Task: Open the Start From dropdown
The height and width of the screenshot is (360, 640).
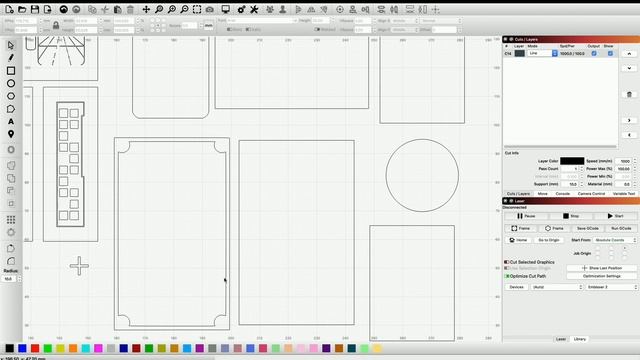Action: click(615, 240)
